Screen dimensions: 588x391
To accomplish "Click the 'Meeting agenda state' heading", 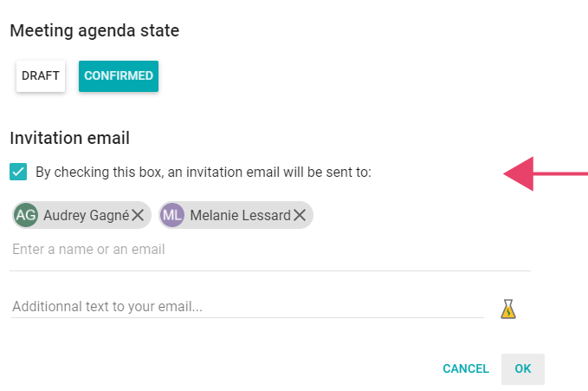I will pyautogui.click(x=94, y=30).
